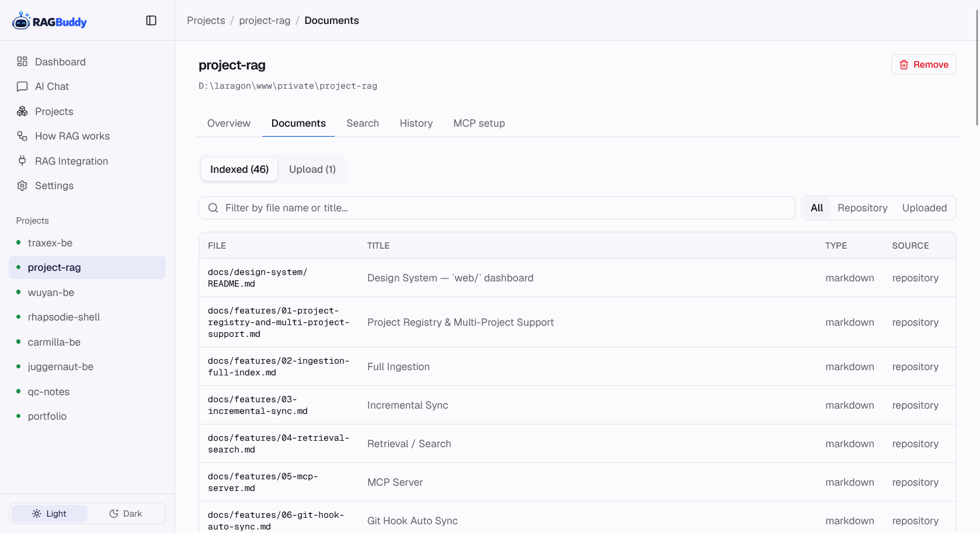Show All document sources

coord(816,208)
